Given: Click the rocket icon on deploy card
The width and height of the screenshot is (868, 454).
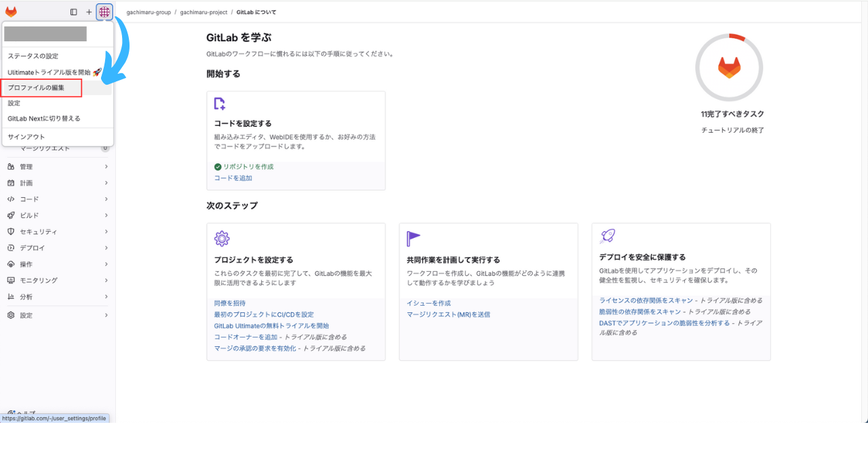Looking at the screenshot, I should 608,236.
